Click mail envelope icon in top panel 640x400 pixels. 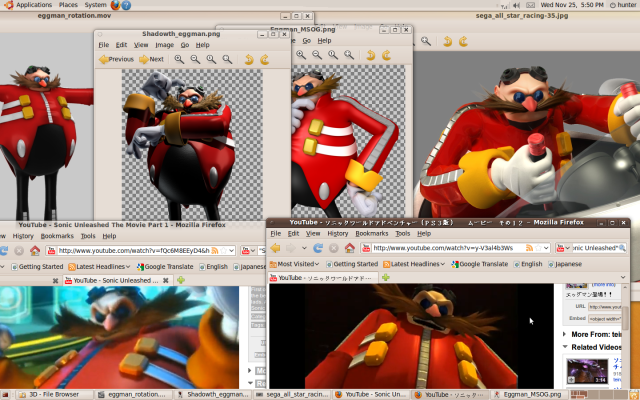point(530,5)
